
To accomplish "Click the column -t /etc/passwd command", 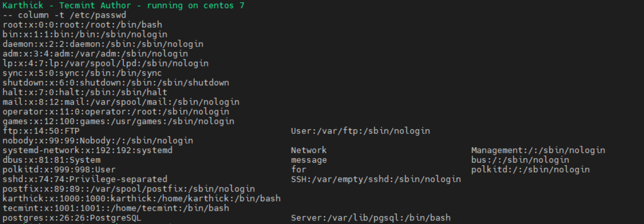I will [64, 15].
